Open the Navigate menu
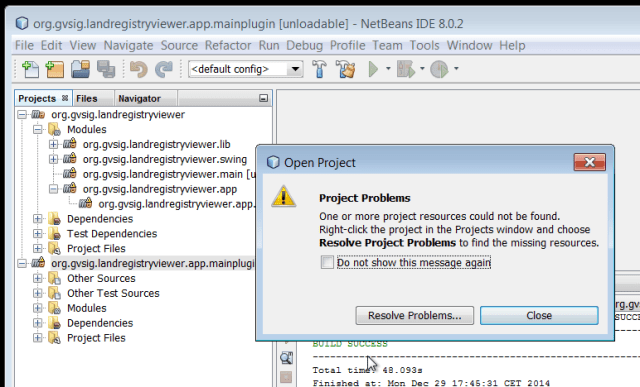The width and height of the screenshot is (640, 387). tap(128, 45)
